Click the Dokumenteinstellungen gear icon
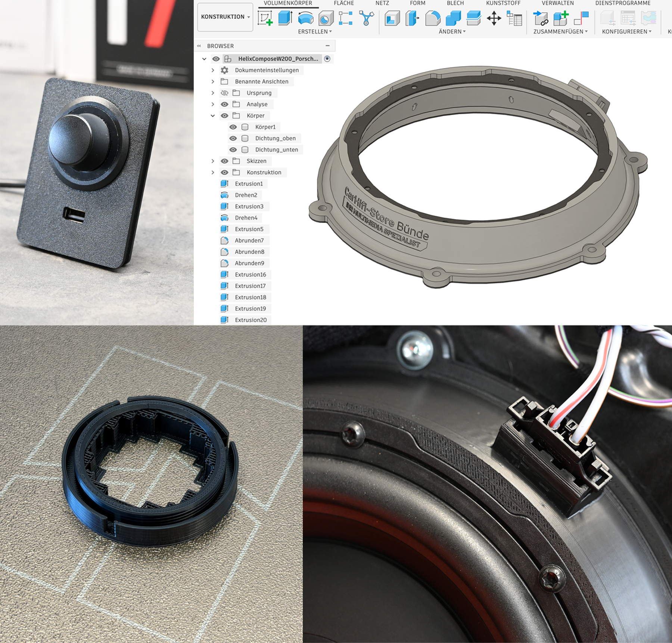 pyautogui.click(x=224, y=70)
